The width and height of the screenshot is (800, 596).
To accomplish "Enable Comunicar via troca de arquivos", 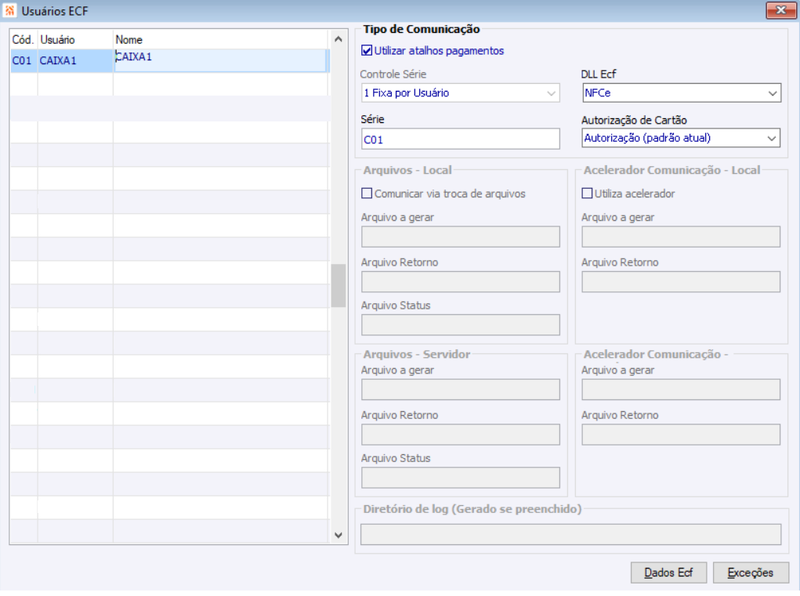I will click(x=366, y=193).
